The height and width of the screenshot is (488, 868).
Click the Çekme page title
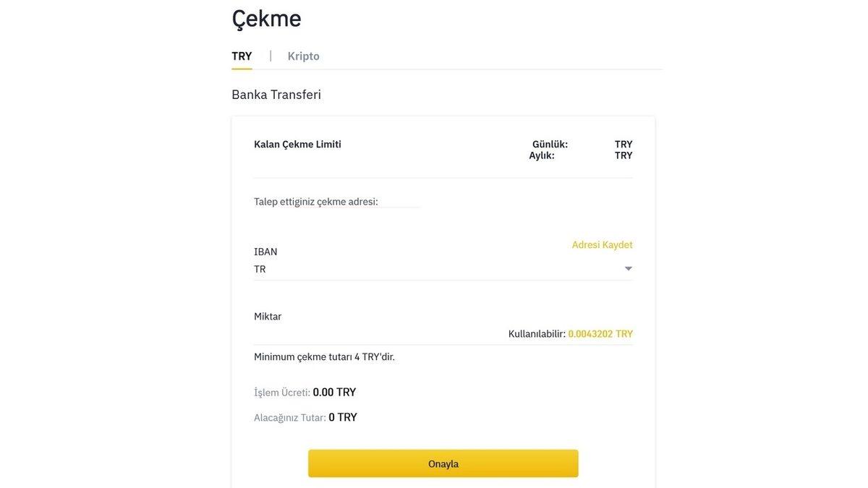tap(265, 17)
